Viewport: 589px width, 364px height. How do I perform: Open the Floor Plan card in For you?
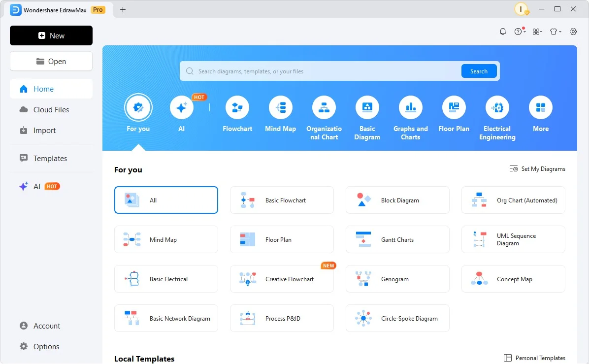[282, 240]
